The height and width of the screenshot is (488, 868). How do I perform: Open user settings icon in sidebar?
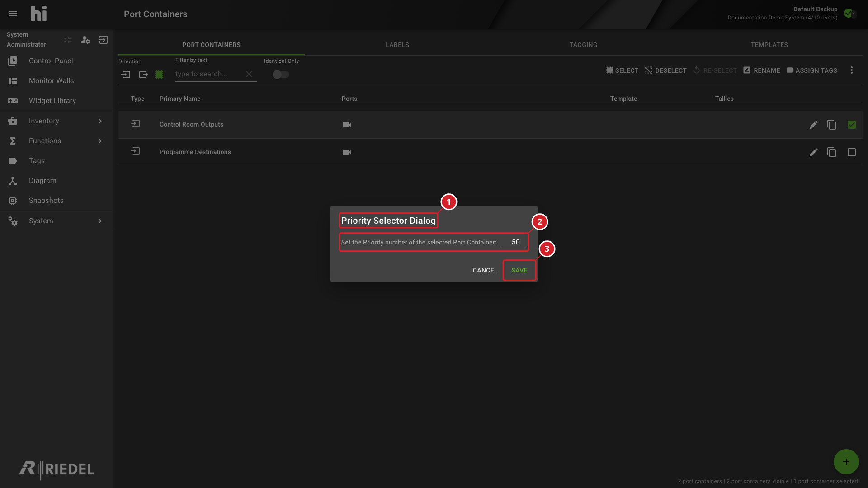point(85,40)
